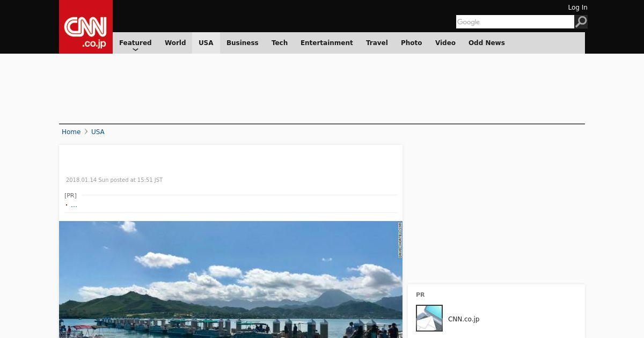Screen dimensions: 644x338
Task: Click the CNN.co.jp PR text link
Action: [x=464, y=319]
